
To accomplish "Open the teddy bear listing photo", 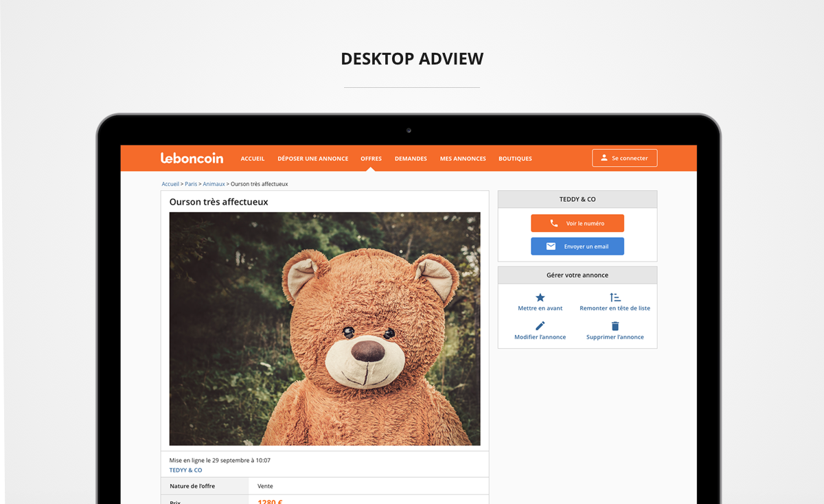I will pyautogui.click(x=325, y=329).
